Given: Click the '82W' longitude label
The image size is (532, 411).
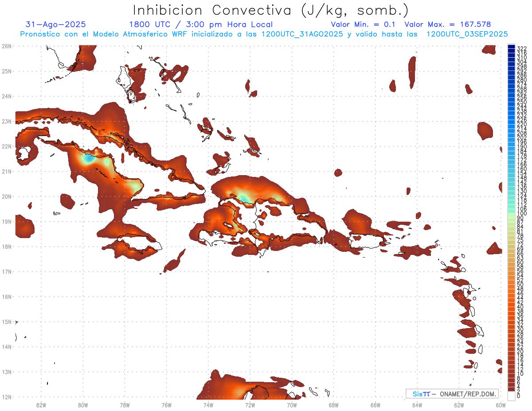Looking at the screenshot, I should pyautogui.click(x=41, y=405).
